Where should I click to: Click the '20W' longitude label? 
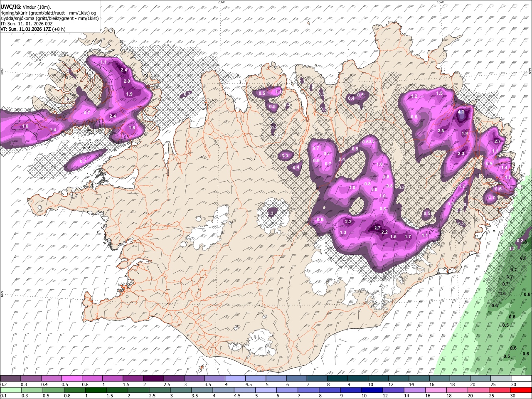tap(222, 2)
